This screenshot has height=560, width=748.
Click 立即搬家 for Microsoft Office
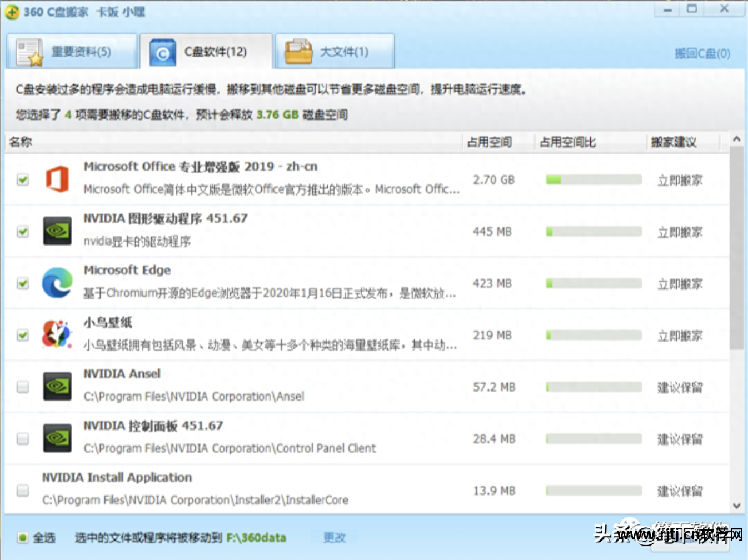tap(680, 180)
